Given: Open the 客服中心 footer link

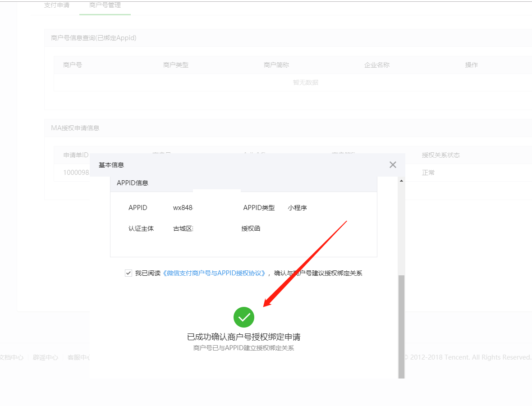Looking at the screenshot, I should click(x=78, y=357).
